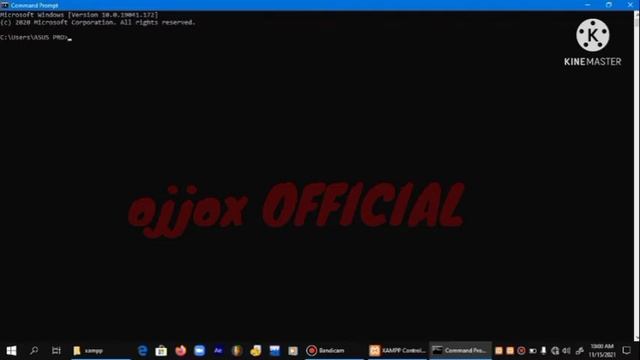Image resolution: width=640 pixels, height=360 pixels.
Task: Click the Command Prompt taskbar button
Action: (460, 350)
